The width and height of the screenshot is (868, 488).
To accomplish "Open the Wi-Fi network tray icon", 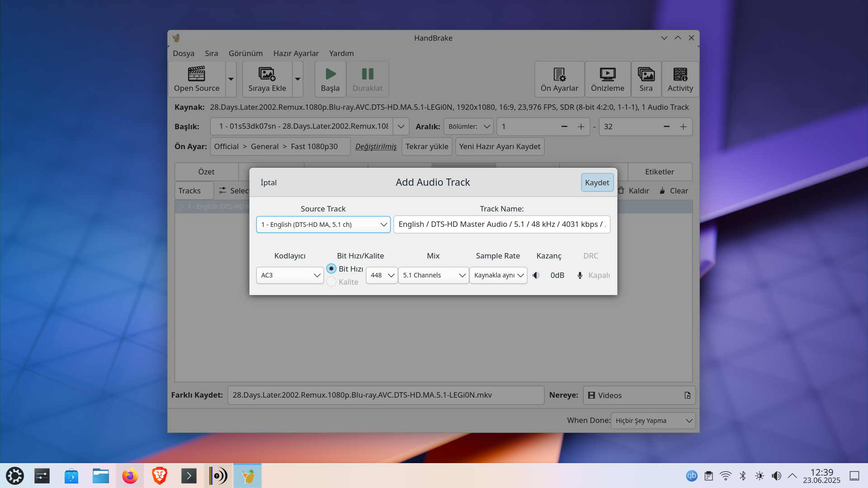I will pos(726,476).
